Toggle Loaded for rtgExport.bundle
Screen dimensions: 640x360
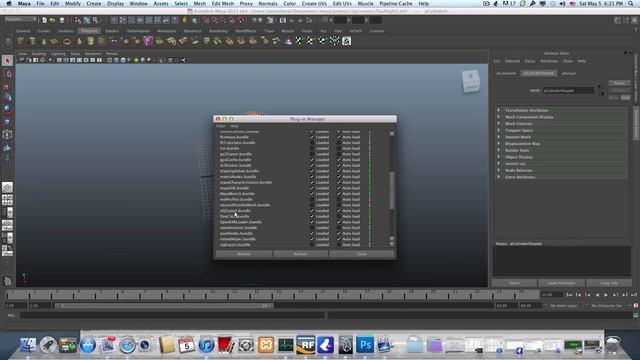312,245
